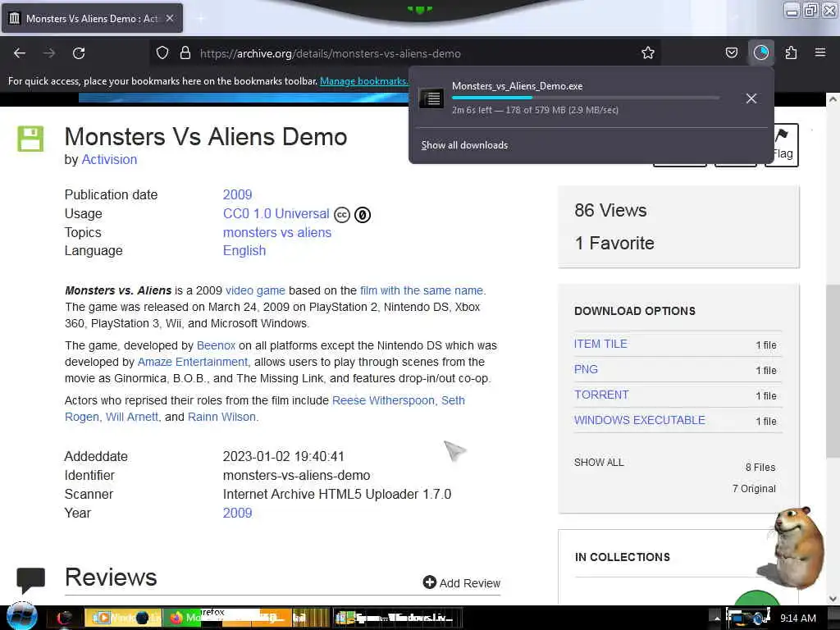The height and width of the screenshot is (630, 840).
Task: Click SHOW ALL download files
Action: (x=599, y=463)
